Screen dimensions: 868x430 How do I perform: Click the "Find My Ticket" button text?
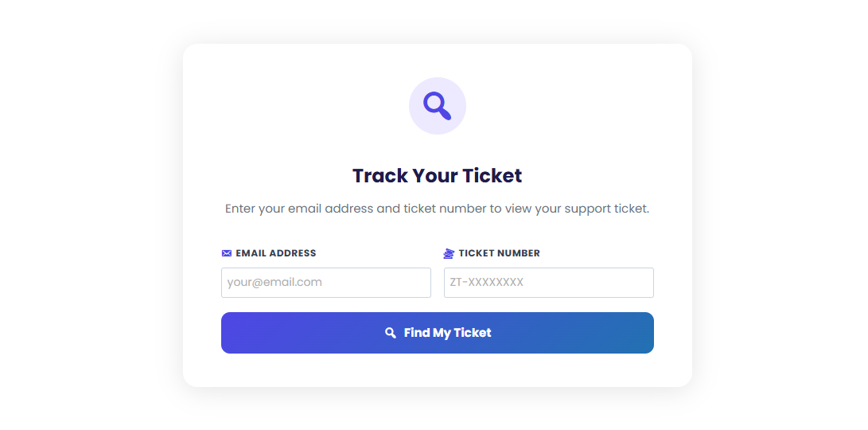click(447, 333)
